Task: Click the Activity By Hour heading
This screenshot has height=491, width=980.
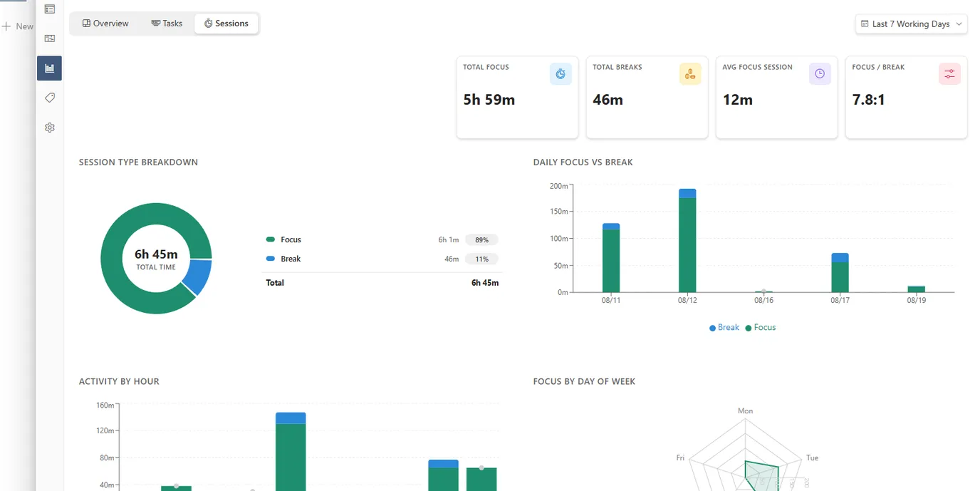Action: (x=119, y=382)
